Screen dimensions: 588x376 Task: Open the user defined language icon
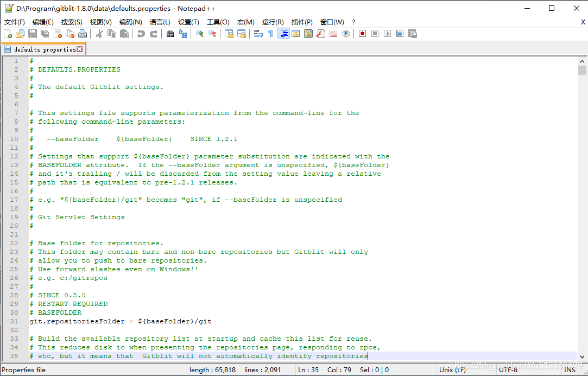point(296,34)
